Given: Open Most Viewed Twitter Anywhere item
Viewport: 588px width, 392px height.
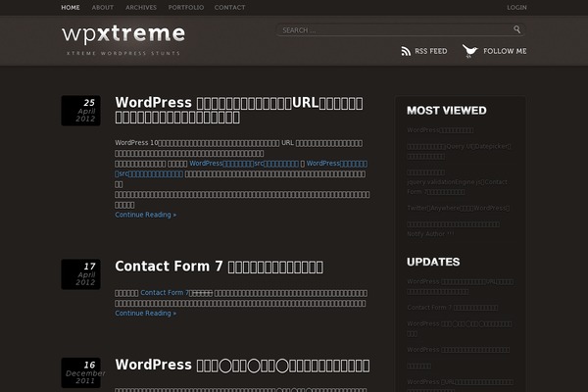Looking at the screenshot, I should pyautogui.click(x=458, y=208).
